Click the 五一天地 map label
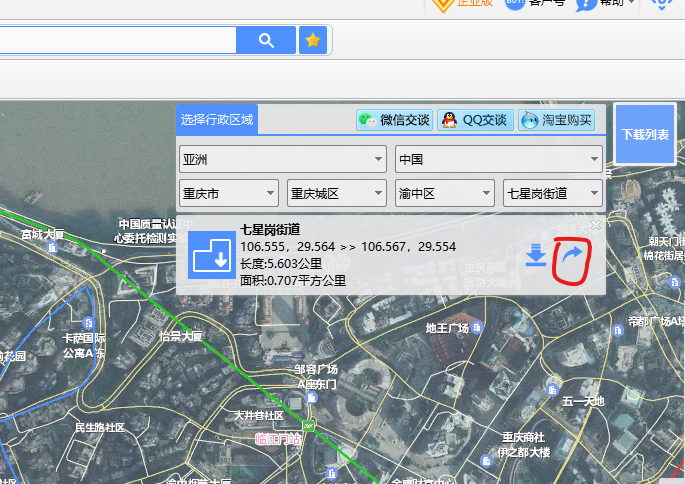The image size is (685, 484). tap(583, 401)
